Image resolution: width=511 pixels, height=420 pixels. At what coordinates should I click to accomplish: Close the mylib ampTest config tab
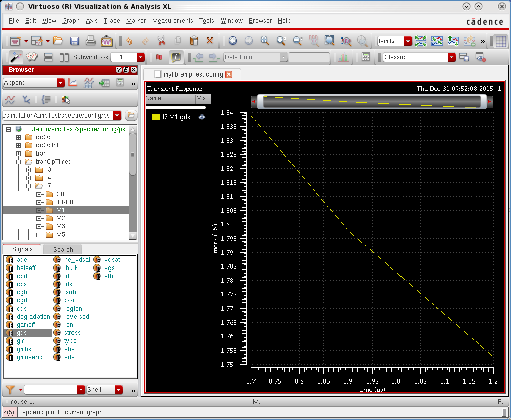point(229,74)
